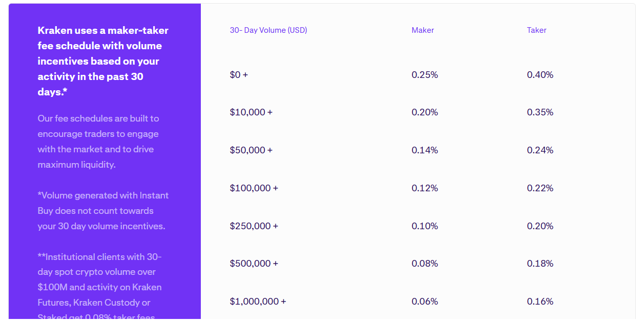This screenshot has height=320, width=644.
Task: Select the $10,000 + volume tier
Action: [251, 112]
